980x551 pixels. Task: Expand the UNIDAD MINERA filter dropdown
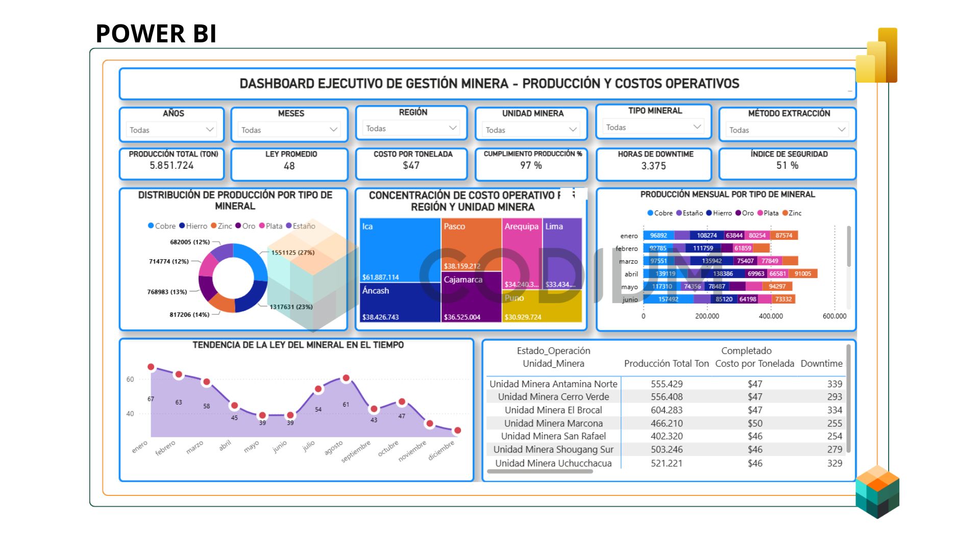(531, 130)
